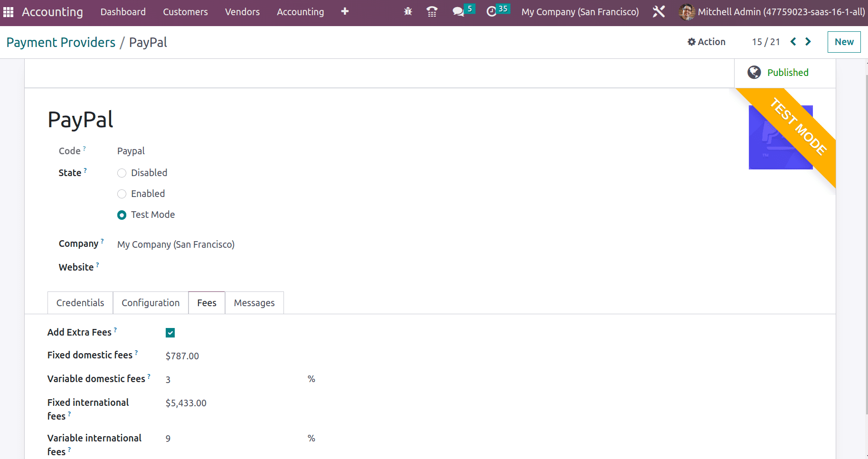Click the Paypal code value
This screenshot has height=459, width=868.
point(131,151)
